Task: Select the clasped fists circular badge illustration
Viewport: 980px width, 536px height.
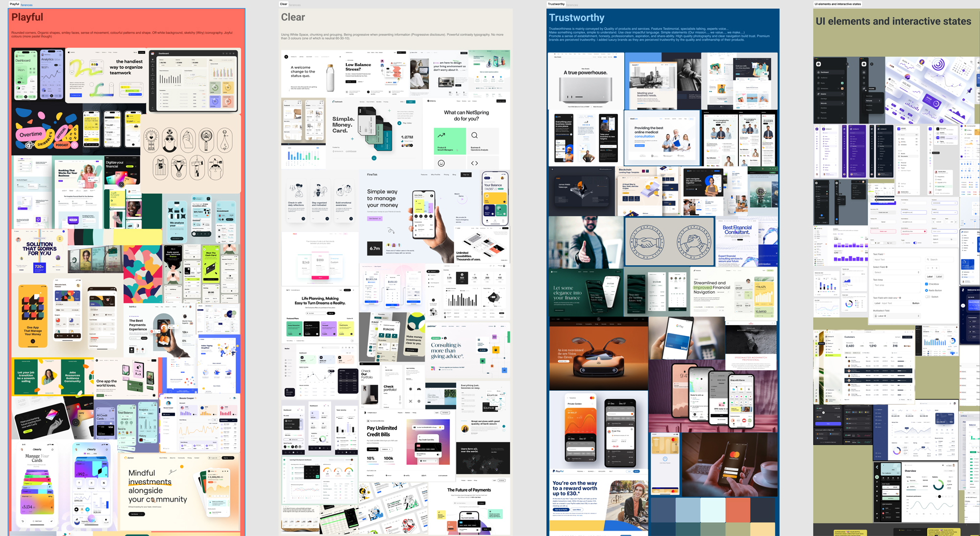Action: coord(694,241)
